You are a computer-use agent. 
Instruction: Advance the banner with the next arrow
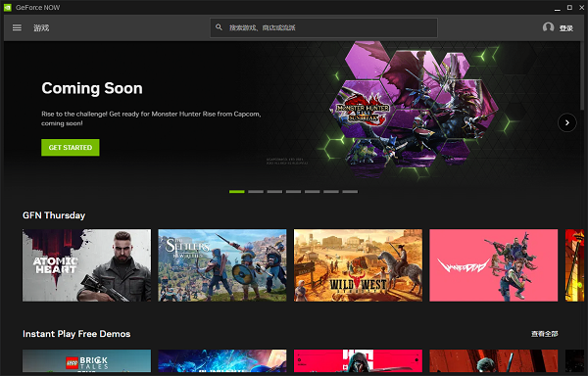567,122
